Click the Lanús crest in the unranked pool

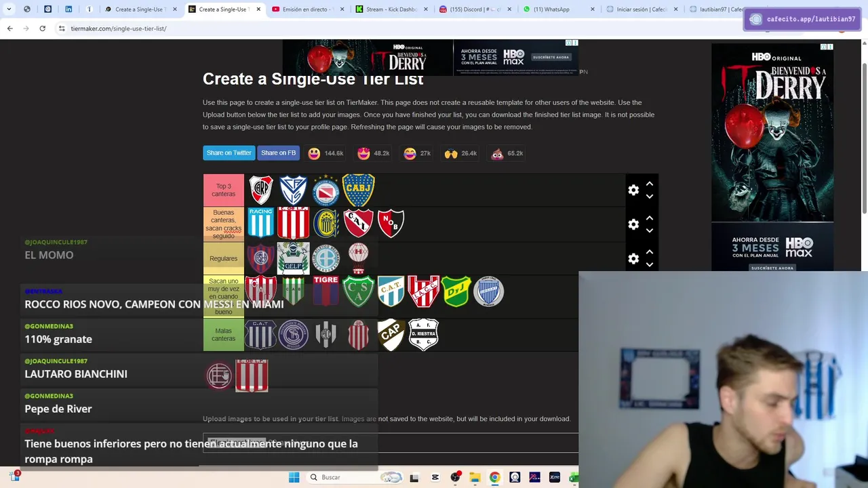(219, 375)
